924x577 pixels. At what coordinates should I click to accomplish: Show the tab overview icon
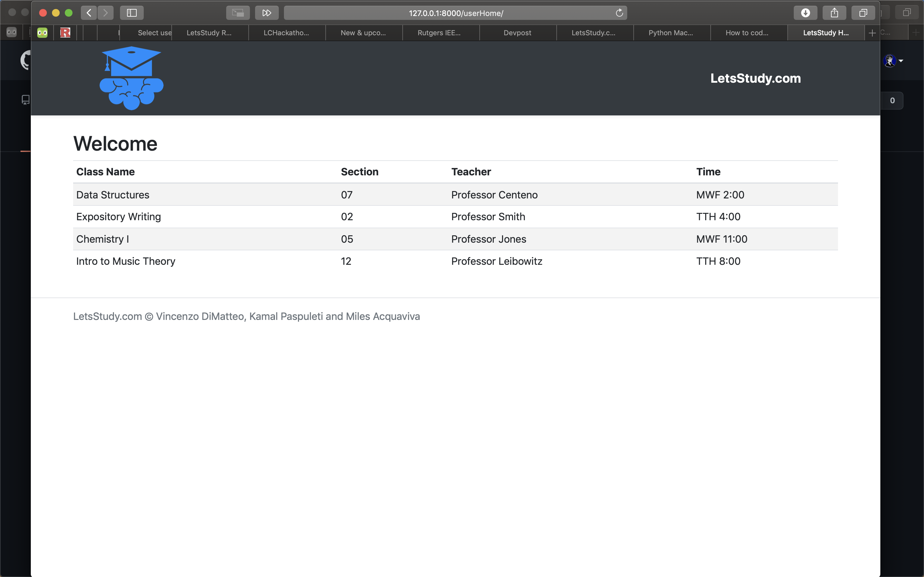pos(863,13)
